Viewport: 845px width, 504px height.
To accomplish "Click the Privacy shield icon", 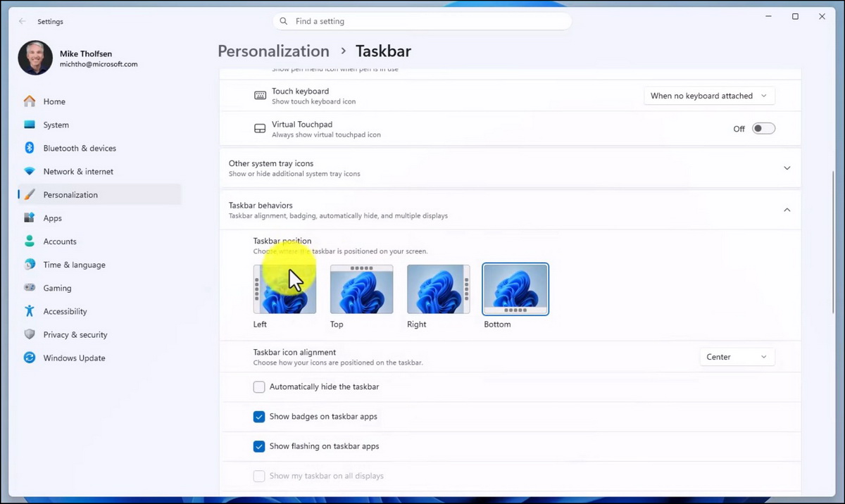I will (30, 334).
